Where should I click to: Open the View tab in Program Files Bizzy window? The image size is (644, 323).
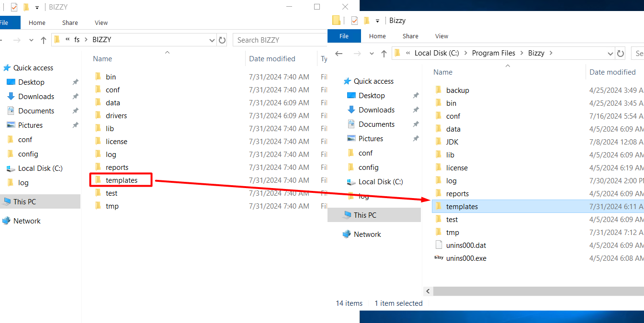coord(441,36)
